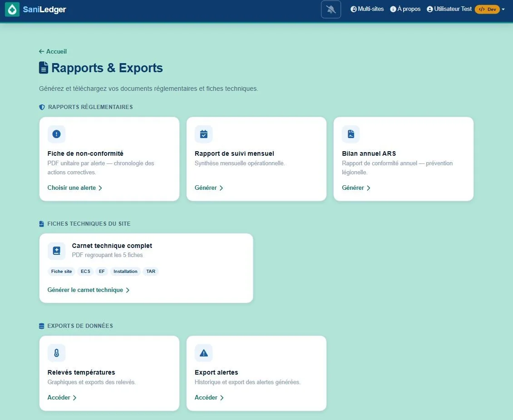Open Accéder under Export alertes

(209, 397)
